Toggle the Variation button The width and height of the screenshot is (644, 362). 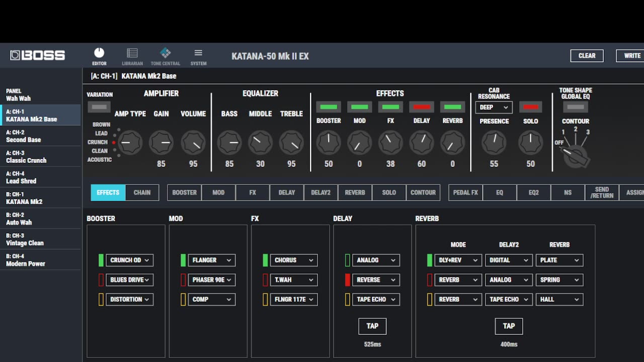99,107
